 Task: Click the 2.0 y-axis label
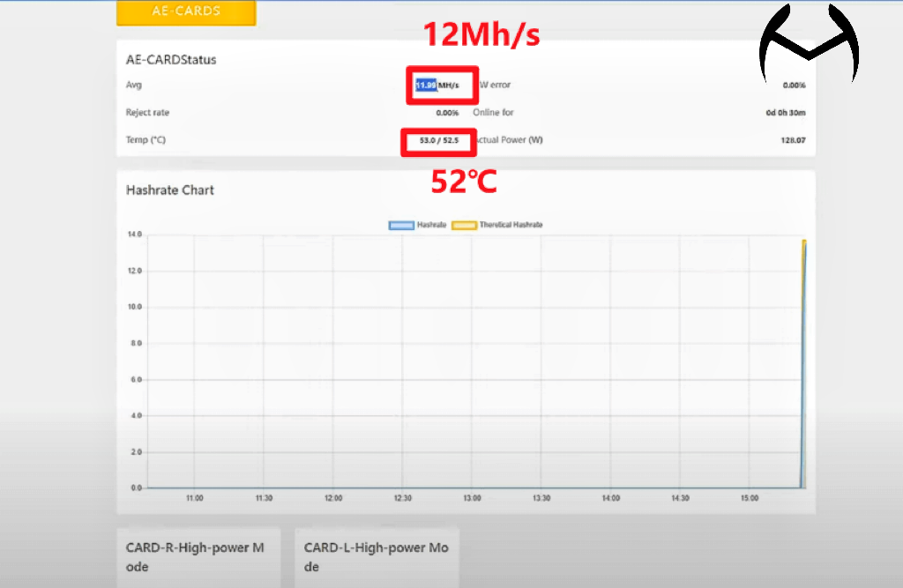pyautogui.click(x=136, y=452)
